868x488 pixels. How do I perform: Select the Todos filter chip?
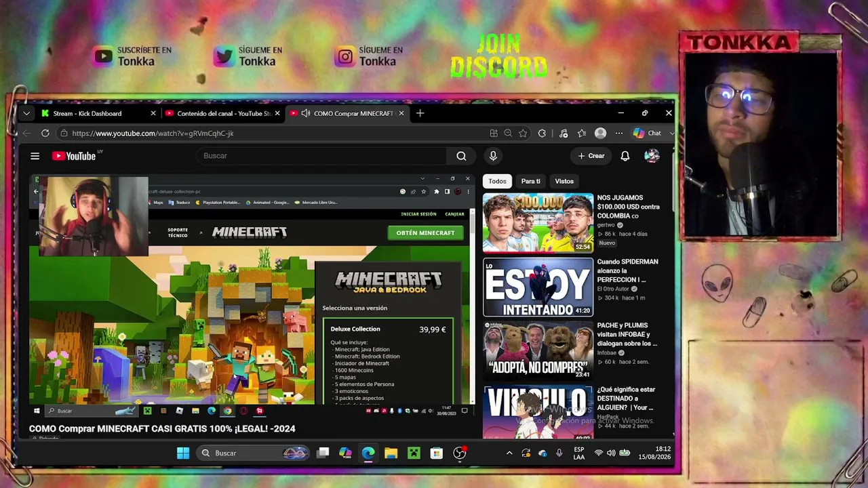pyautogui.click(x=497, y=181)
